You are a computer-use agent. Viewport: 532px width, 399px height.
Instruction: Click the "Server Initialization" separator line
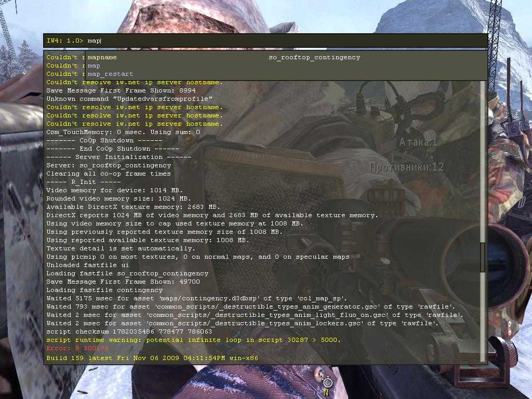(119, 157)
